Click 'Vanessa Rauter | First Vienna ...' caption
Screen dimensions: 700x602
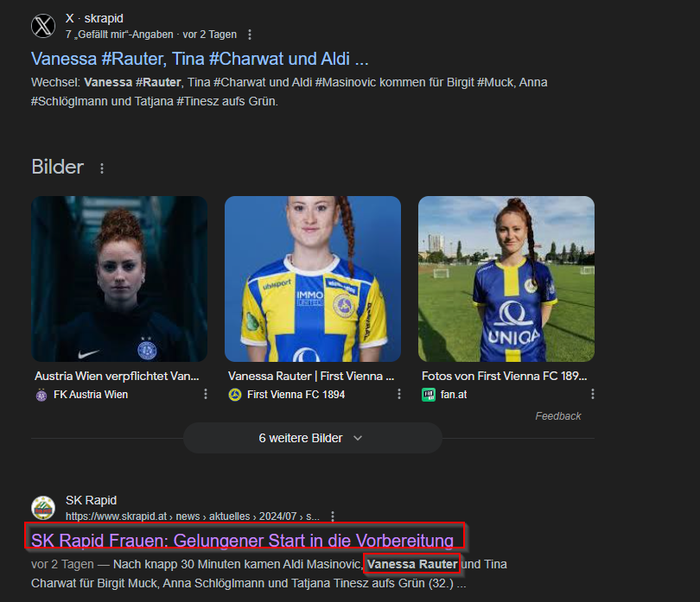pyautogui.click(x=311, y=377)
